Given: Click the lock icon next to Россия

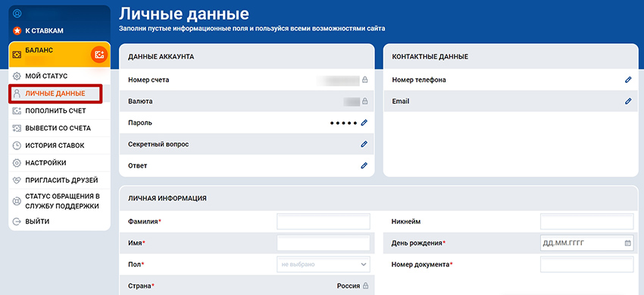Looking at the screenshot, I should point(365,286).
